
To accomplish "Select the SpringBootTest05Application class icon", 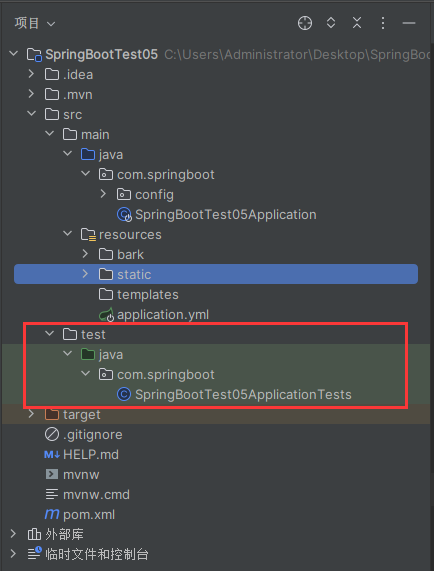I will pos(124,214).
